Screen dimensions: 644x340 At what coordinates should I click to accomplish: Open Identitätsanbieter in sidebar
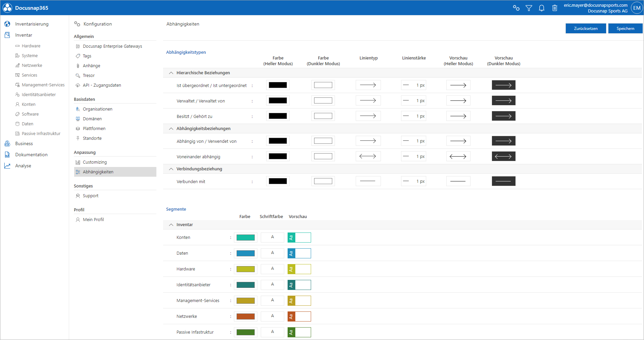click(39, 95)
